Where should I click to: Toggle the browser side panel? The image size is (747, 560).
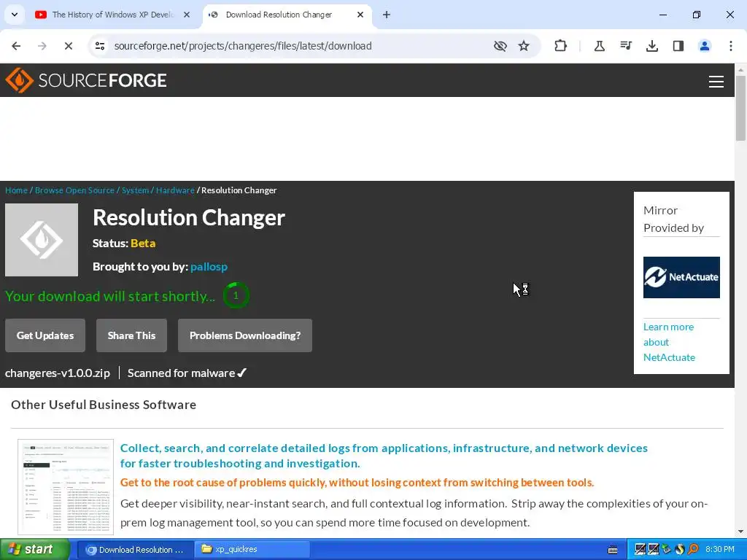coord(678,46)
